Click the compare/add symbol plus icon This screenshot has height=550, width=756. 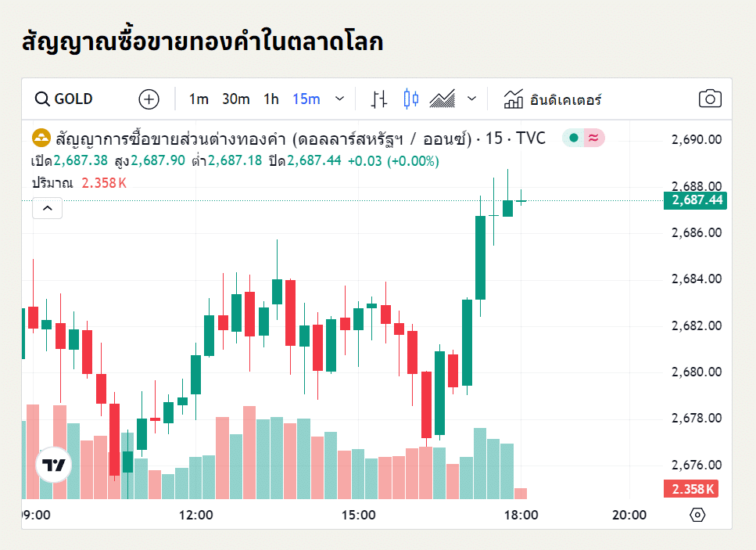pyautogui.click(x=149, y=99)
